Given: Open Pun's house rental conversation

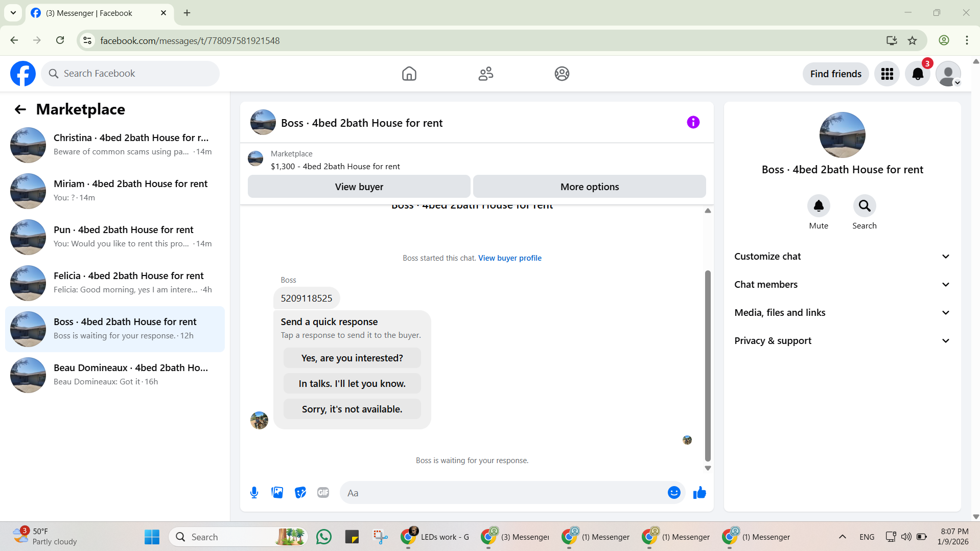Looking at the screenshot, I should point(115,237).
